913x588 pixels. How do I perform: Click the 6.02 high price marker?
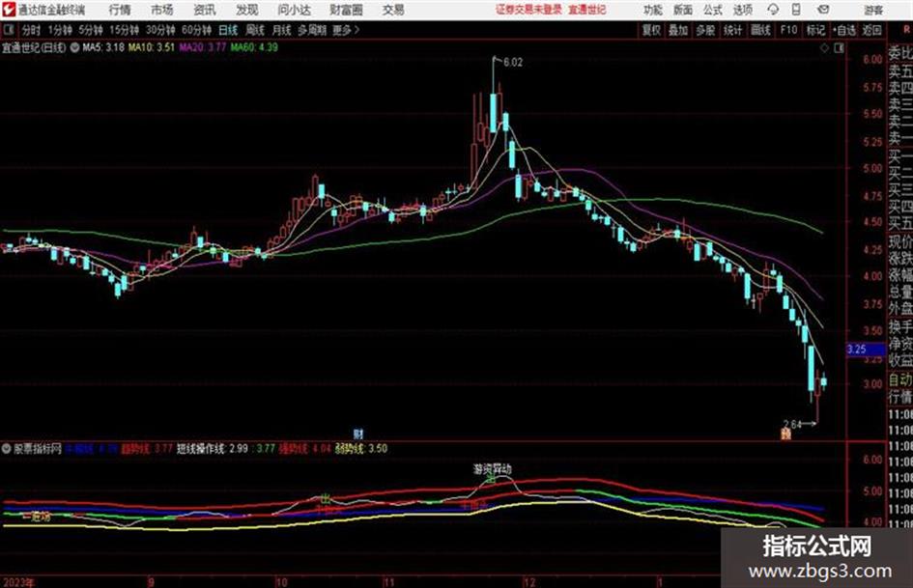click(x=513, y=63)
